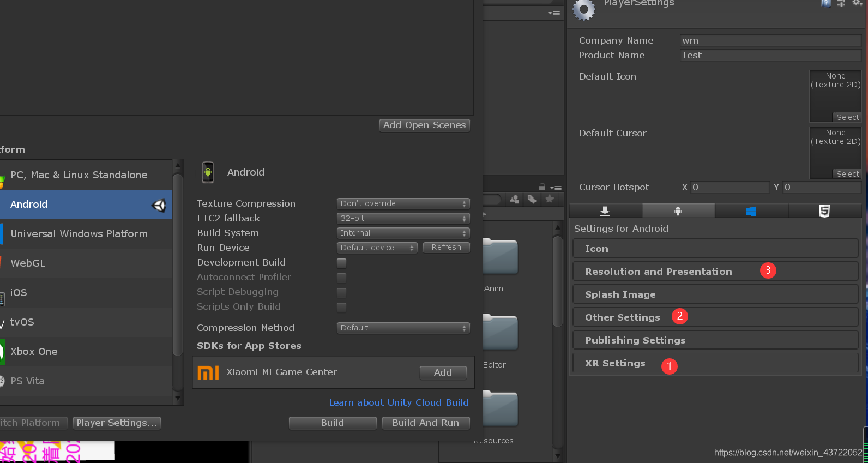Open the upper panel's context menu icon
This screenshot has width=868, height=463.
tap(554, 13)
